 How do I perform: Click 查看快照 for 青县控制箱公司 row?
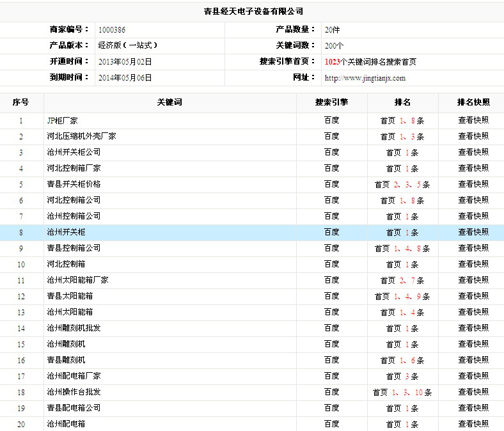tap(473, 248)
